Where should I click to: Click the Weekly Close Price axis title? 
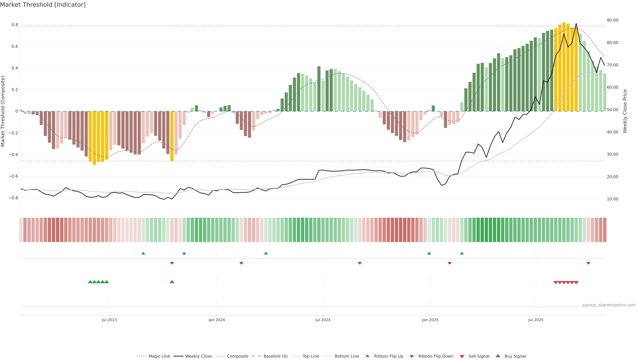(625, 111)
